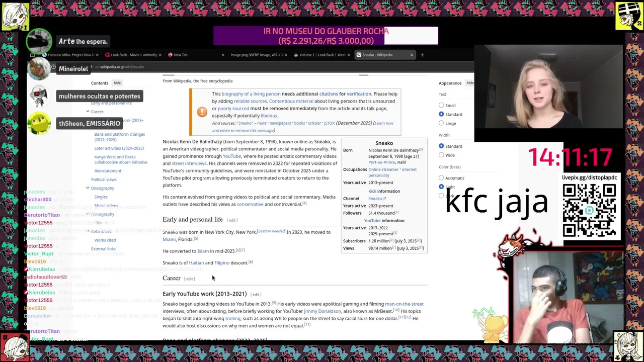This screenshot has width=644, height=362.
Task: Collapse the Career section in Contents
Action: coord(88,112)
